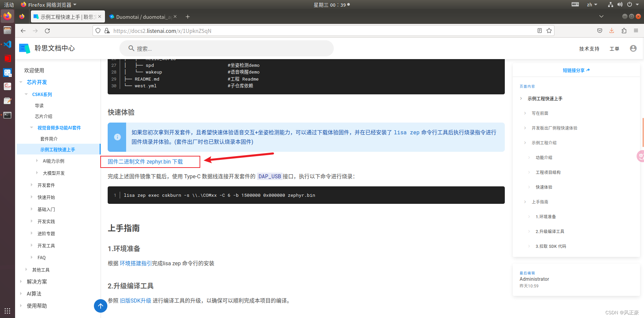Screen dimensions: 644x318
Task: Open Files manager in the dock
Action: (7, 30)
